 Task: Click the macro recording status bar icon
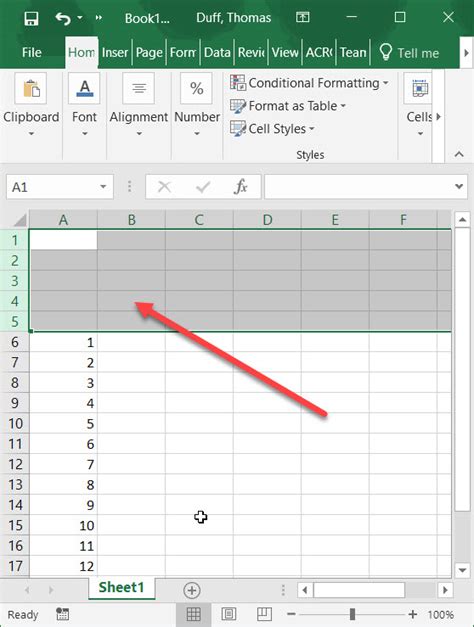pyautogui.click(x=62, y=614)
